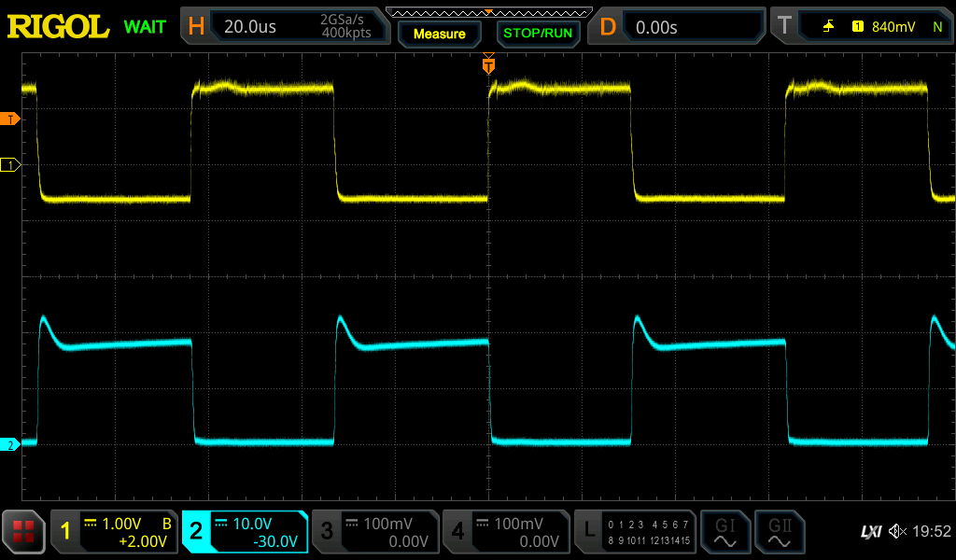This screenshot has width=956, height=560.
Task: Enable channel 4 label
Action: click(x=505, y=531)
